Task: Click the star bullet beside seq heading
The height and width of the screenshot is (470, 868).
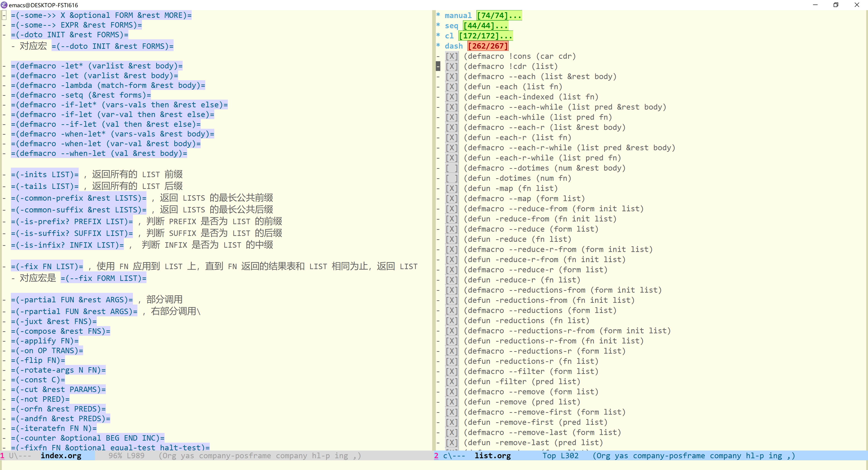Action: 438,25
